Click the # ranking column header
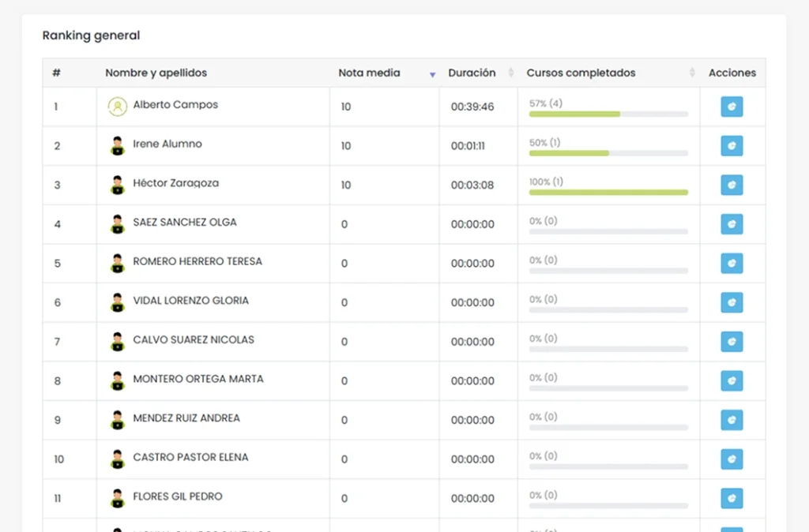The image size is (809, 532). point(57,73)
